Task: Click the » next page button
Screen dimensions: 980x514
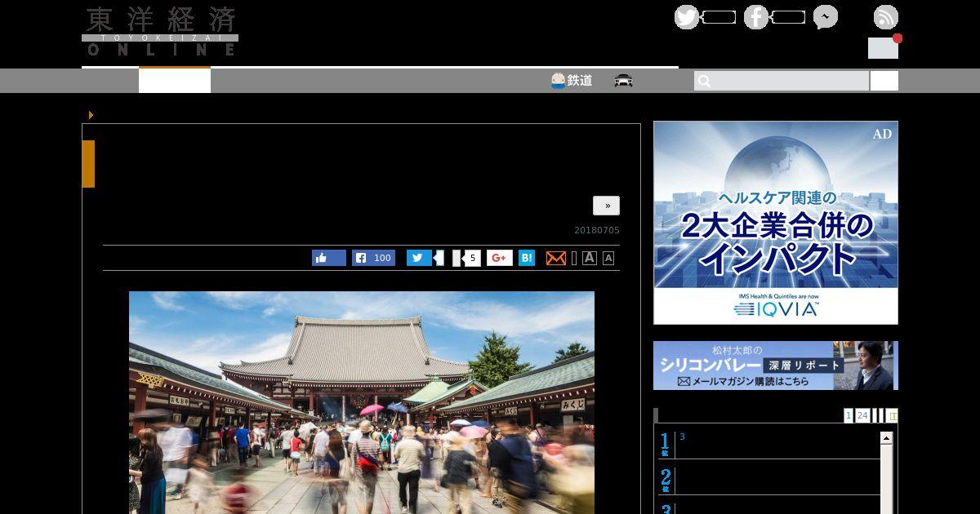Action: pyautogui.click(x=607, y=206)
